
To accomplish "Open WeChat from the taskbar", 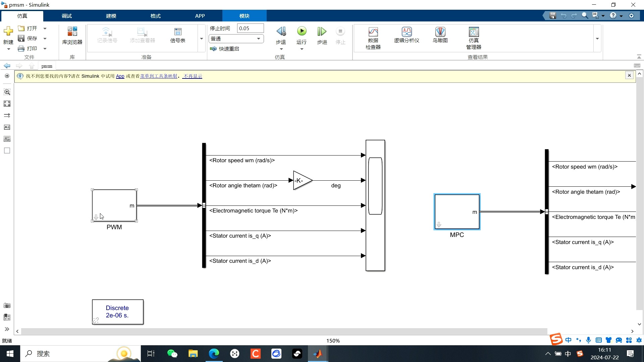I will coord(172,354).
